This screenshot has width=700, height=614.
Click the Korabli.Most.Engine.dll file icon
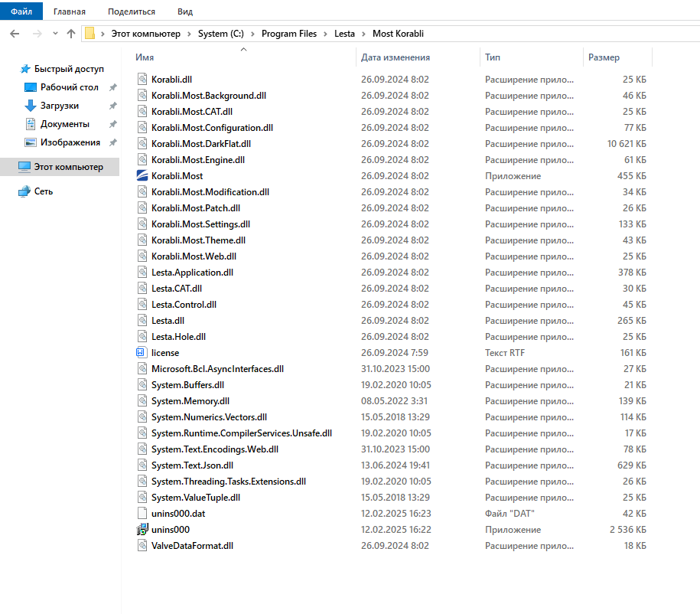pyautogui.click(x=142, y=159)
